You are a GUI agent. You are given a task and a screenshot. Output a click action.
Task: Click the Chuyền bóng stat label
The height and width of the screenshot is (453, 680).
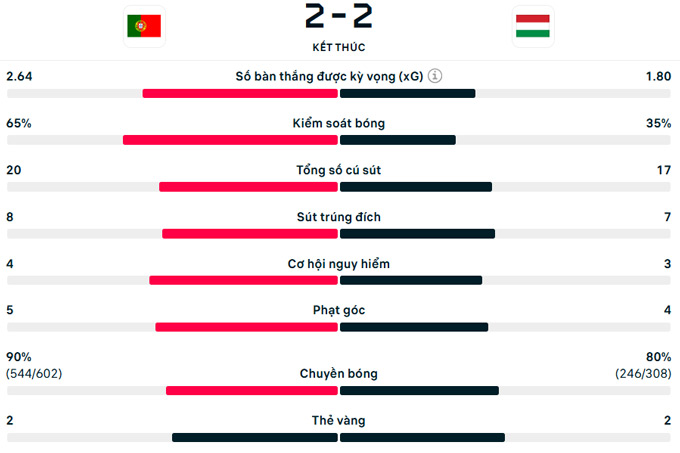pyautogui.click(x=339, y=373)
